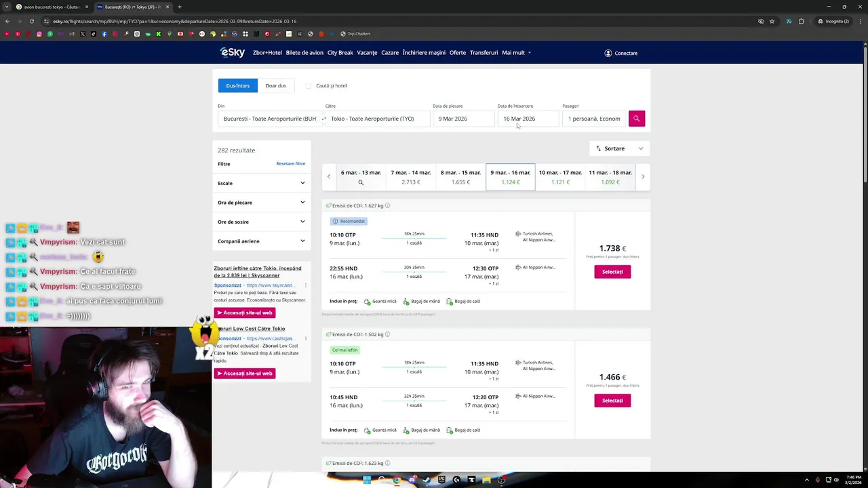Click Accesați site-ul web under Skyscanner ad
868x488 pixels.
point(245,312)
